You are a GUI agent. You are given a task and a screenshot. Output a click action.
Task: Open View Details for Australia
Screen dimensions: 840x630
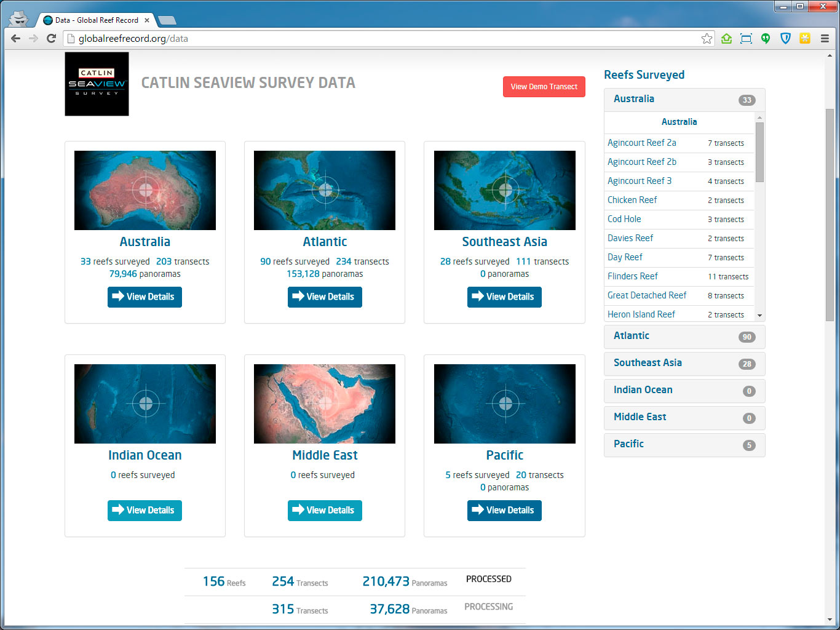click(145, 297)
